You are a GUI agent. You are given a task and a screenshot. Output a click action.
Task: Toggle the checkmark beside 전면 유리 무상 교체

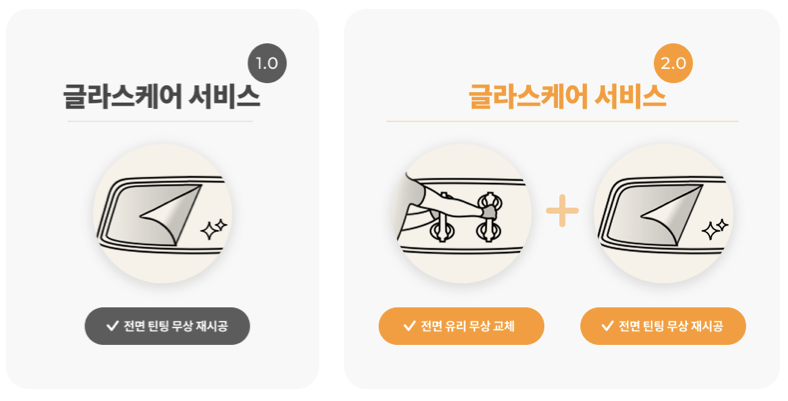coord(409,326)
